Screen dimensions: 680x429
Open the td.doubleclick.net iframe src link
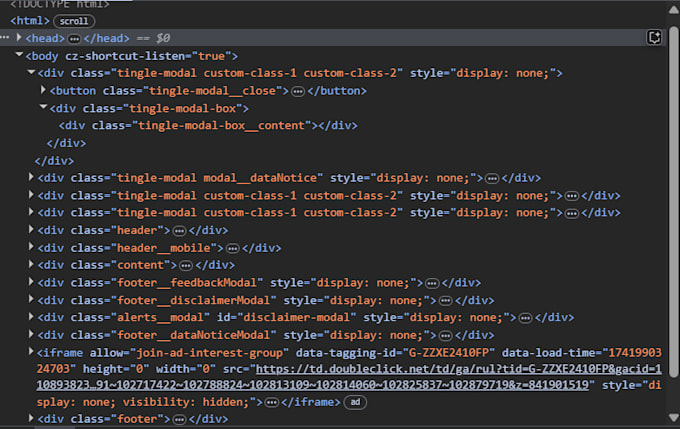coord(349,377)
